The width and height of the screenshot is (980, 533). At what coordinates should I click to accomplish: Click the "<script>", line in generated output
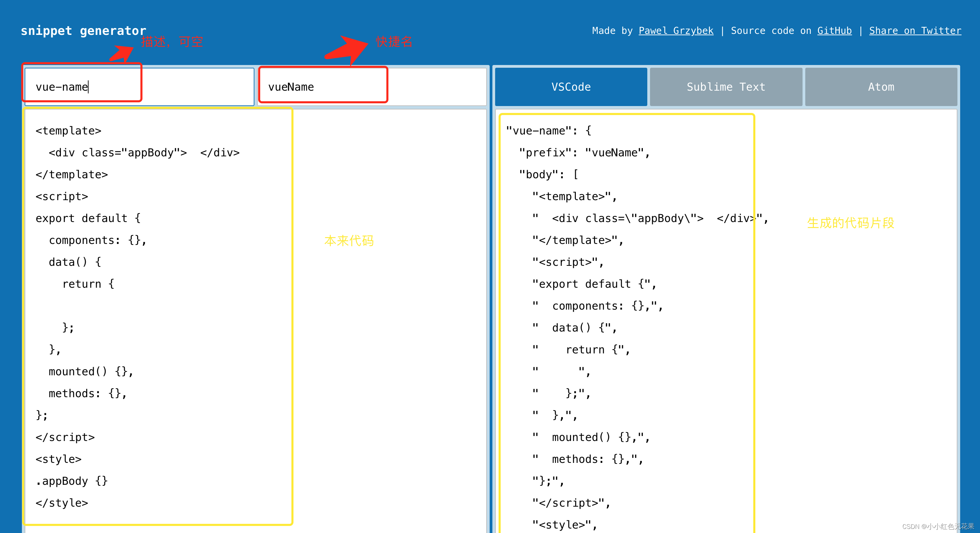568,262
